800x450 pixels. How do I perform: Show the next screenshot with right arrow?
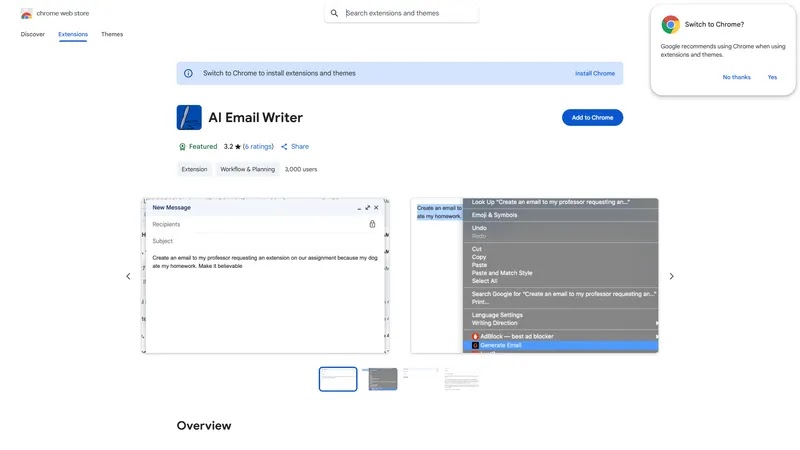pyautogui.click(x=671, y=277)
